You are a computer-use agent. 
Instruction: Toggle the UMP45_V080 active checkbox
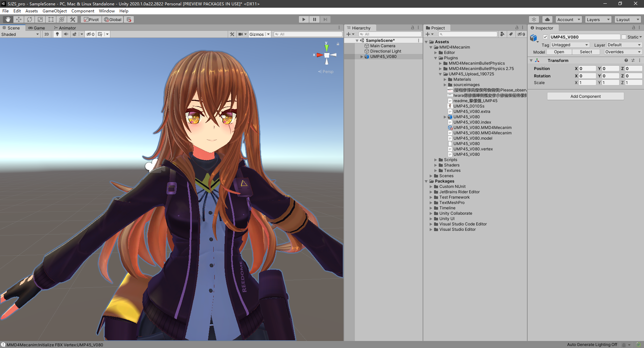(545, 37)
